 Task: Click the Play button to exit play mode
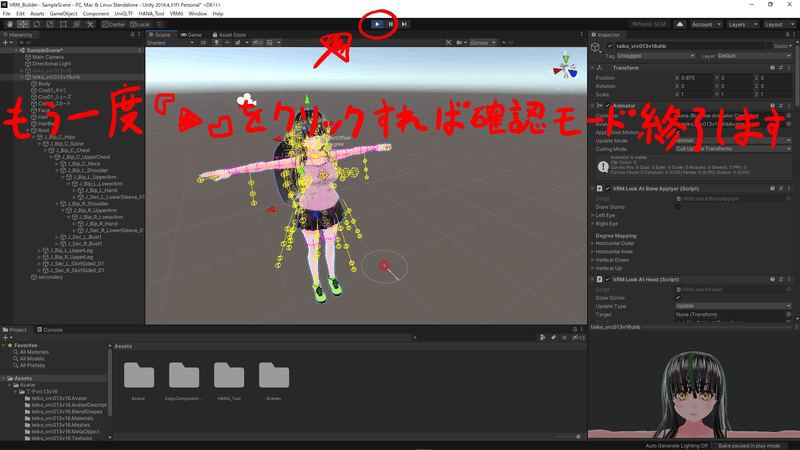click(377, 24)
